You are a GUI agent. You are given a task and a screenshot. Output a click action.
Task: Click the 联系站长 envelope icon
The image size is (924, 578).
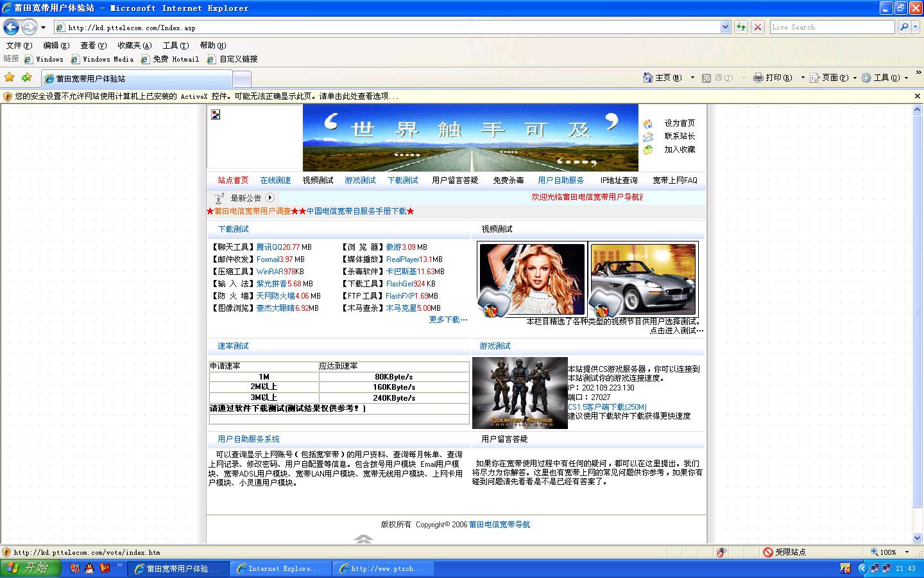pyautogui.click(x=648, y=136)
